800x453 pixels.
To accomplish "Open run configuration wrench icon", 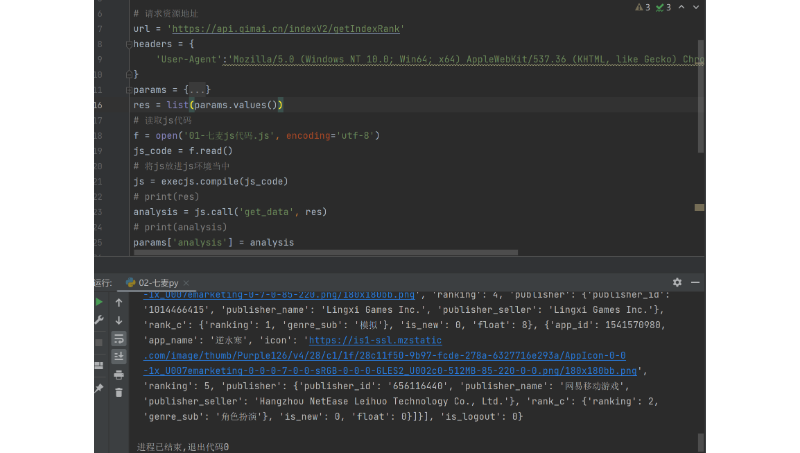I will (99, 320).
